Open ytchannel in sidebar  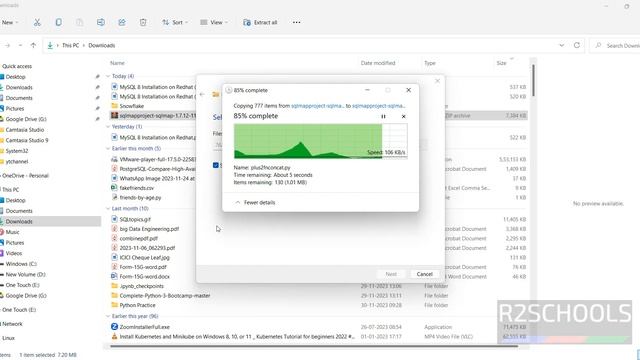(14, 162)
